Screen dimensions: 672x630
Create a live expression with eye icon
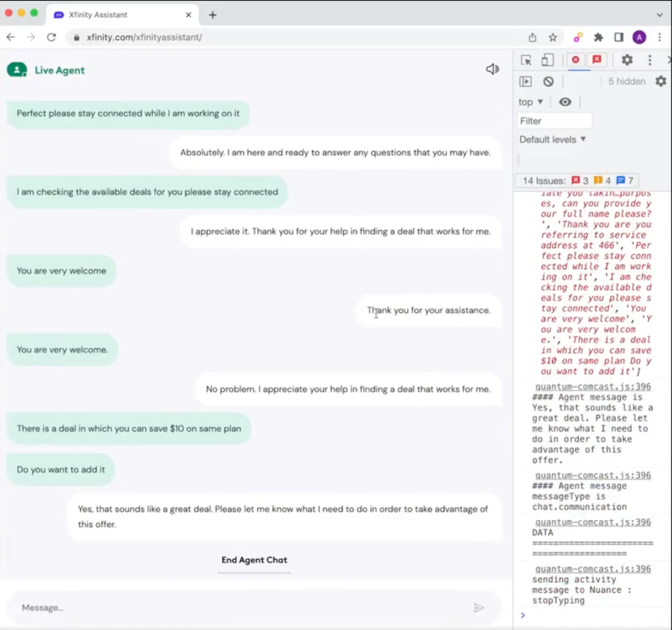565,102
